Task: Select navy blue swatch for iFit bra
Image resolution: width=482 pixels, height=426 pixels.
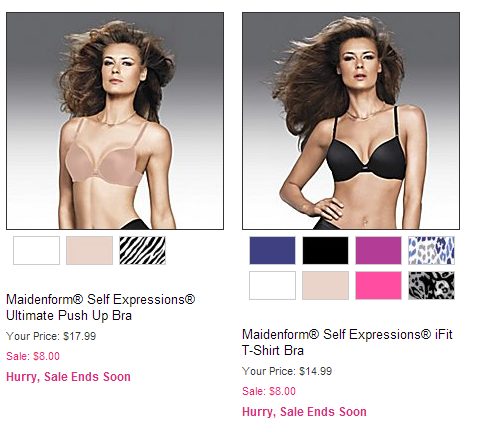Action: pyautogui.click(x=272, y=251)
